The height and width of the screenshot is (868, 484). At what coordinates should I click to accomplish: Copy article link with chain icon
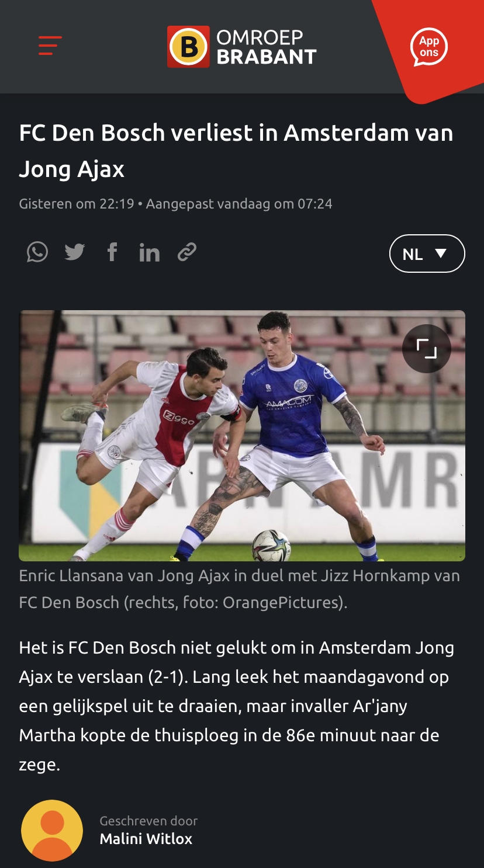187,252
